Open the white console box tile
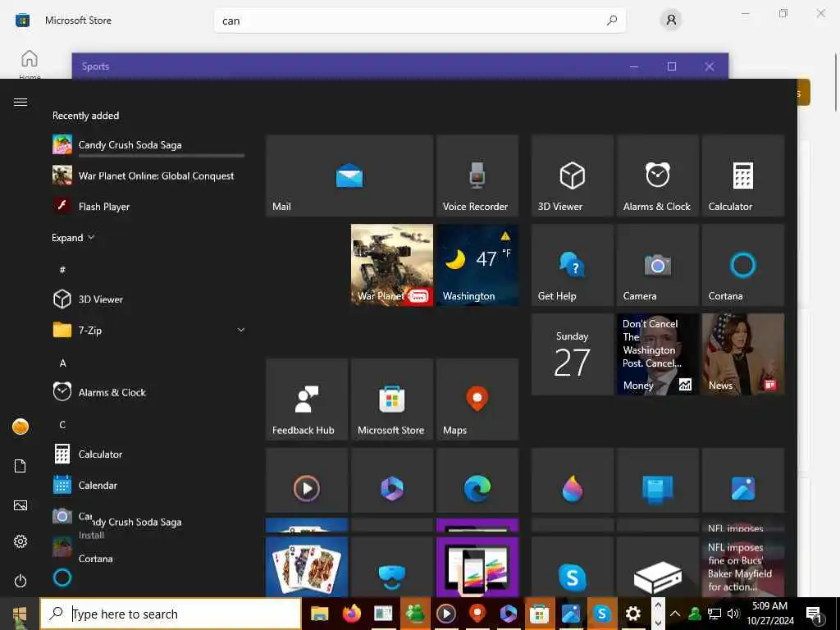840x630 pixels. tap(657, 567)
